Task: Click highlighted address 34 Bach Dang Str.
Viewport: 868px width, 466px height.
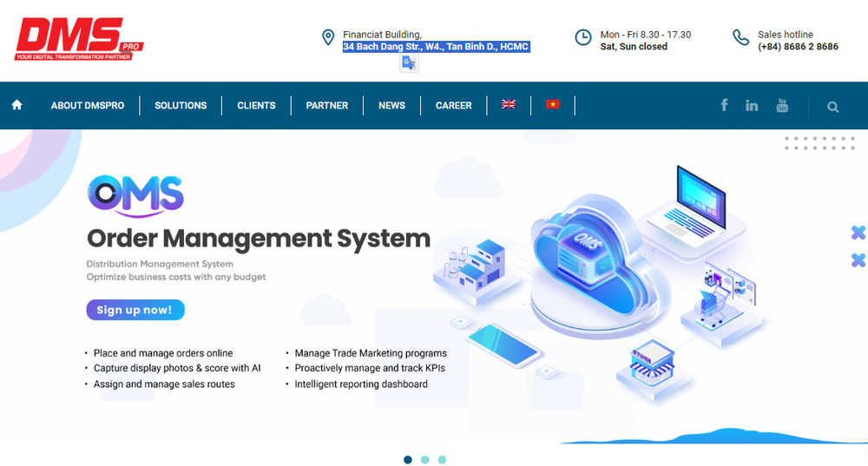Action: [x=437, y=47]
